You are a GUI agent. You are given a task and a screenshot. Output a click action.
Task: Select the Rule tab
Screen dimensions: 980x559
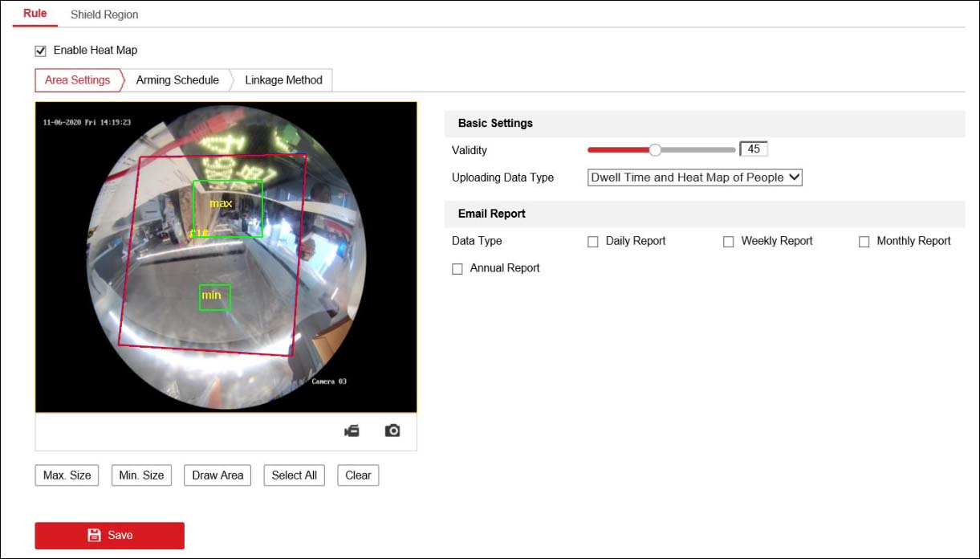[34, 14]
